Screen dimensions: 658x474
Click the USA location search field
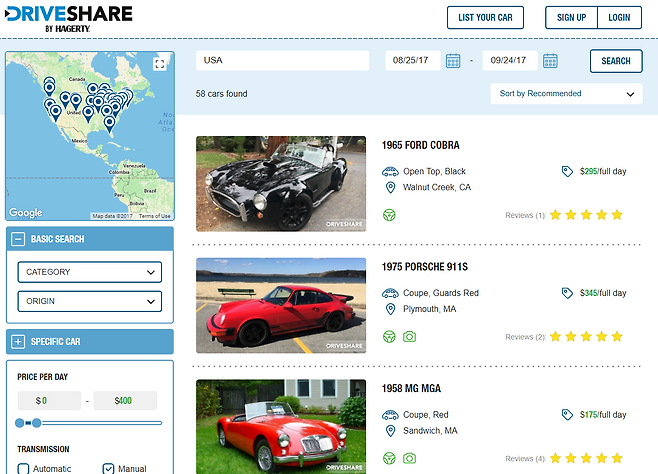point(282,61)
